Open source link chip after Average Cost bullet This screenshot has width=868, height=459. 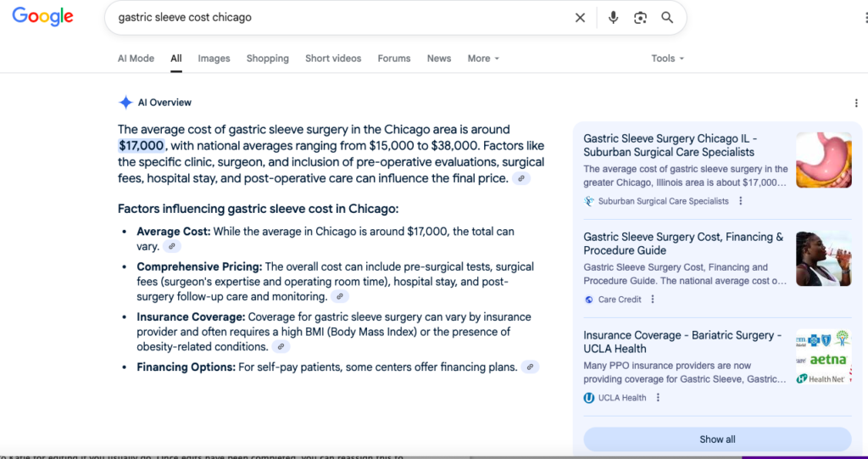pyautogui.click(x=171, y=247)
